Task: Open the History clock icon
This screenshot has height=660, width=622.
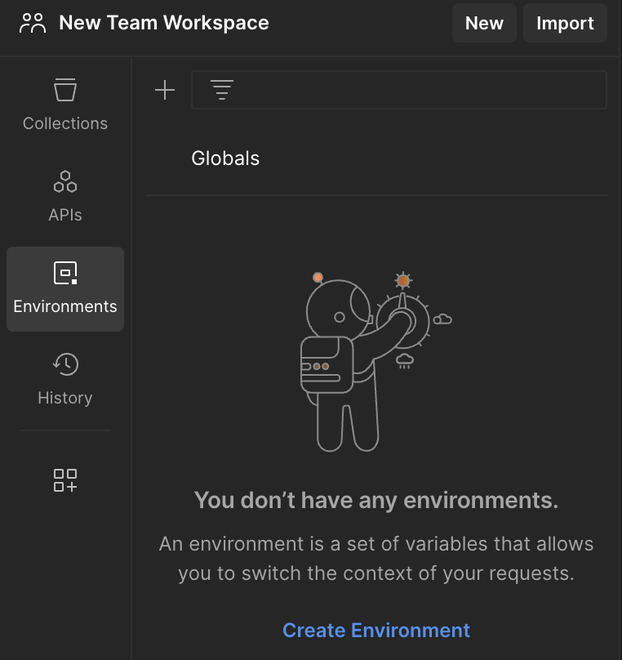Action: pyautogui.click(x=65, y=364)
